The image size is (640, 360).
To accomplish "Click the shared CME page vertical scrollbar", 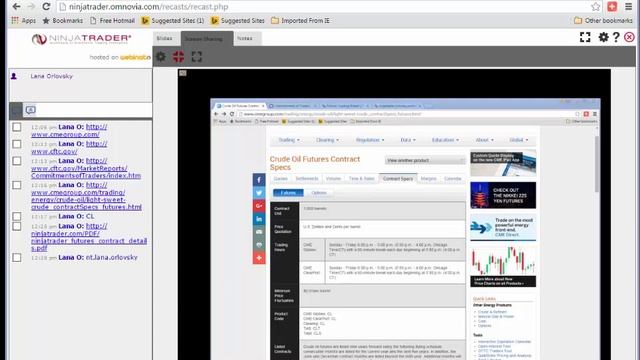I will coord(597,164).
